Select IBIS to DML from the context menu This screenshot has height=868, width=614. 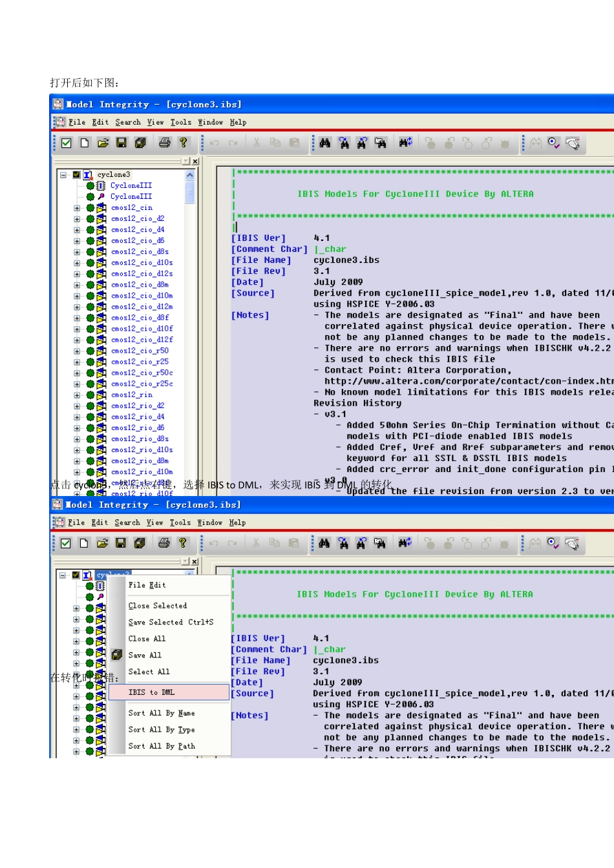pos(151,692)
